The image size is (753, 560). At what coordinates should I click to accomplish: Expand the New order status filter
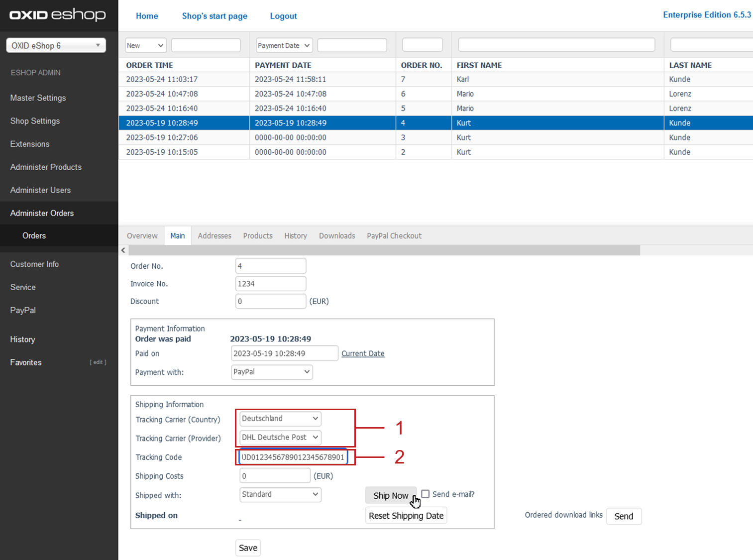(x=145, y=45)
